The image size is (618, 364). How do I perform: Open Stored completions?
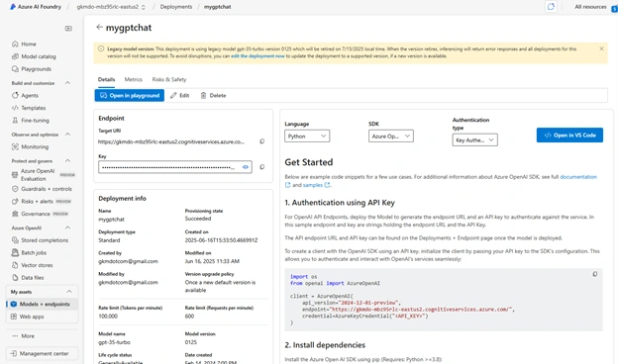point(40,240)
